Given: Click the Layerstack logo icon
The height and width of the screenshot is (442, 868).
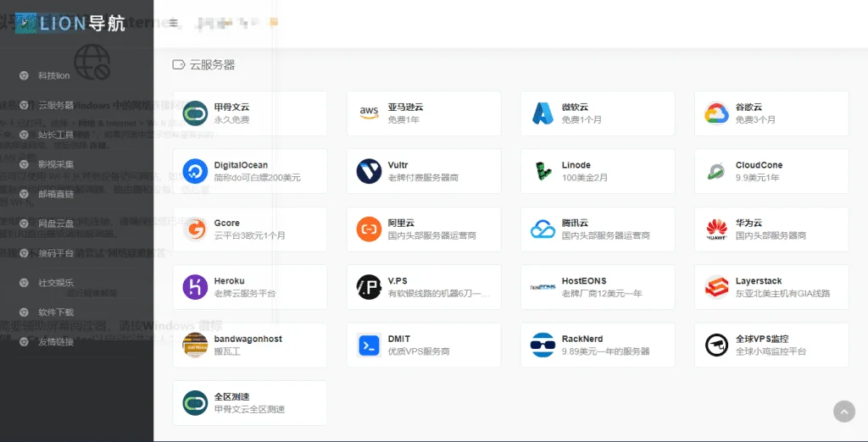Looking at the screenshot, I should pyautogui.click(x=716, y=287).
